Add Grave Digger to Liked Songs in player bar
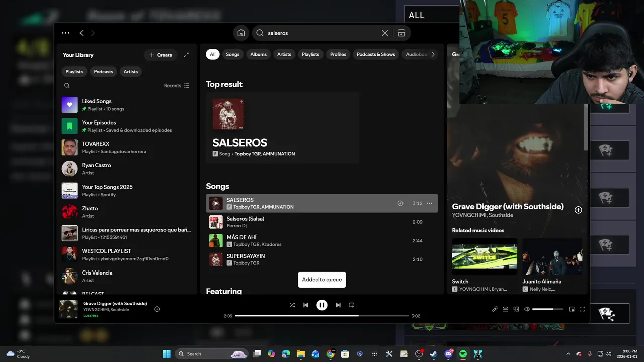The width and height of the screenshot is (644, 362). pos(157,309)
